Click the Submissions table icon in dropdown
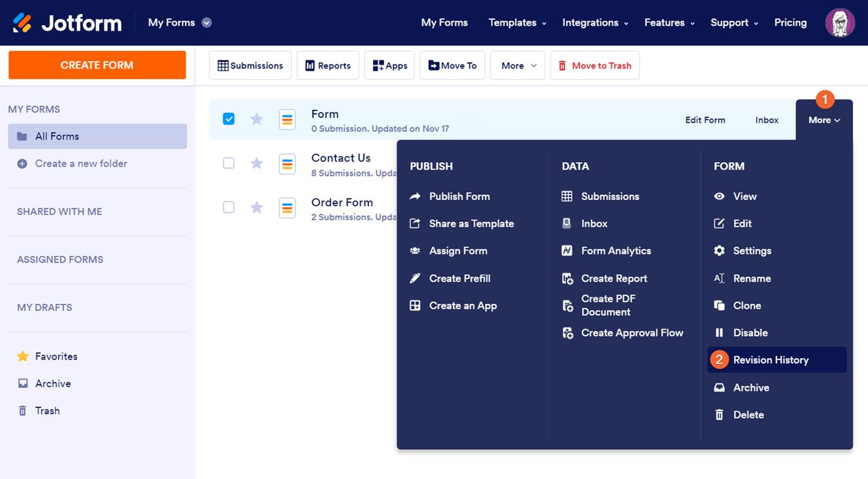The height and width of the screenshot is (479, 868). [567, 196]
